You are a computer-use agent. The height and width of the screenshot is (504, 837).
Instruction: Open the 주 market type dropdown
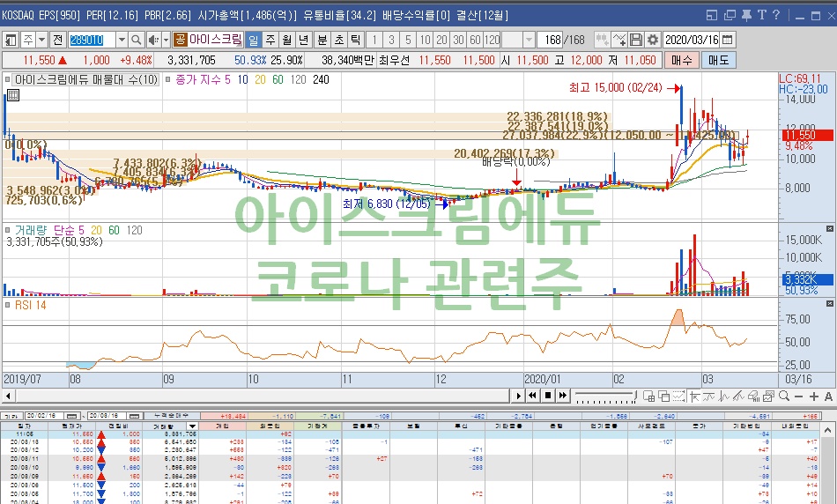pos(41,40)
